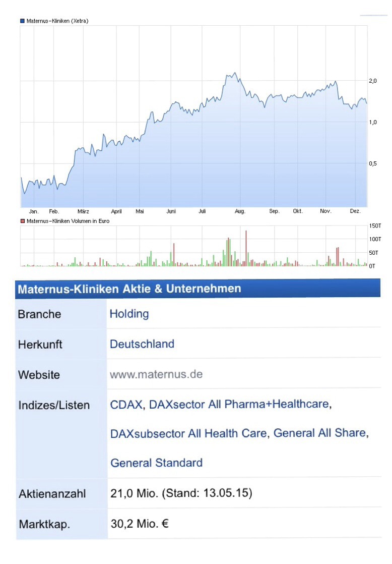Viewport: 392px width, 564px height.
Task: Click the red Volumen in Euro legend square
Action: click(22, 221)
